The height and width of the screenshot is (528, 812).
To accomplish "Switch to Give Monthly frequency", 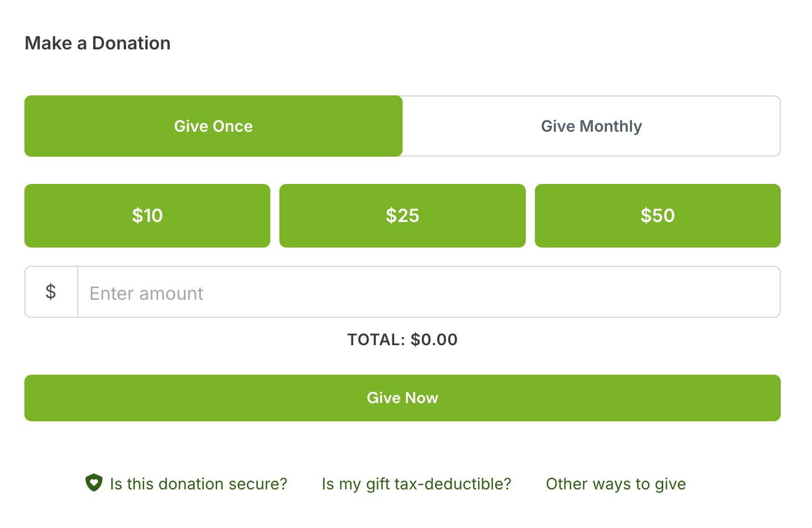I will (592, 126).
